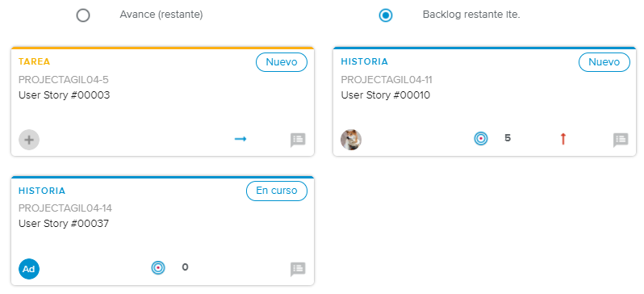Click the User Story #00037 title
Screen dimensions: 644x294
click(64, 224)
